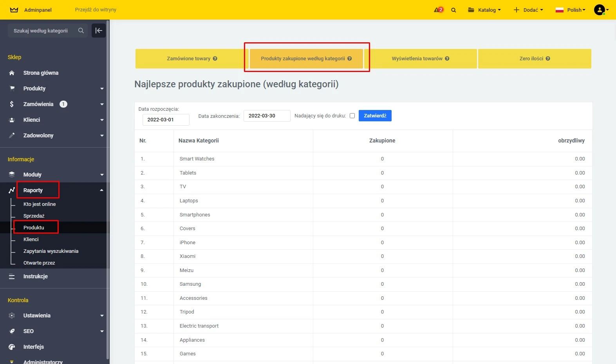The height and width of the screenshot is (364, 616).
Task: Expand the Zadowolony menu arrow
Action: (x=102, y=136)
